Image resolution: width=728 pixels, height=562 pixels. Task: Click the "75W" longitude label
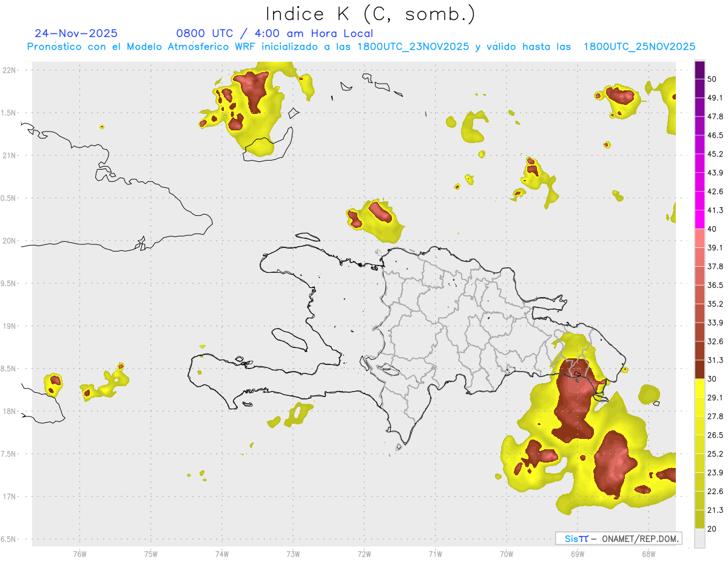(151, 554)
